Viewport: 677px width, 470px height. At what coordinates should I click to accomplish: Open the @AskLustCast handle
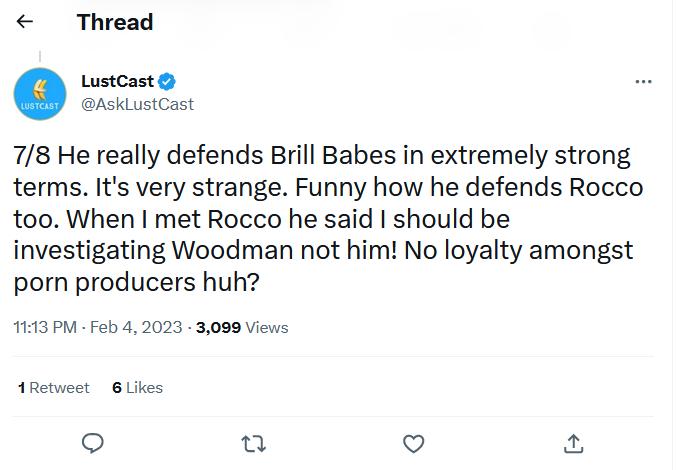coord(137,104)
